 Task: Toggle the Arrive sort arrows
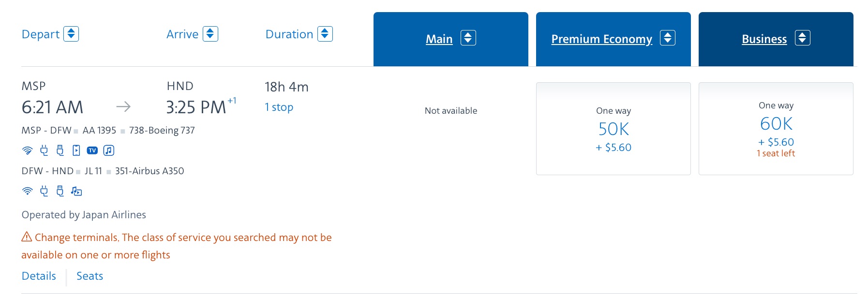(210, 34)
